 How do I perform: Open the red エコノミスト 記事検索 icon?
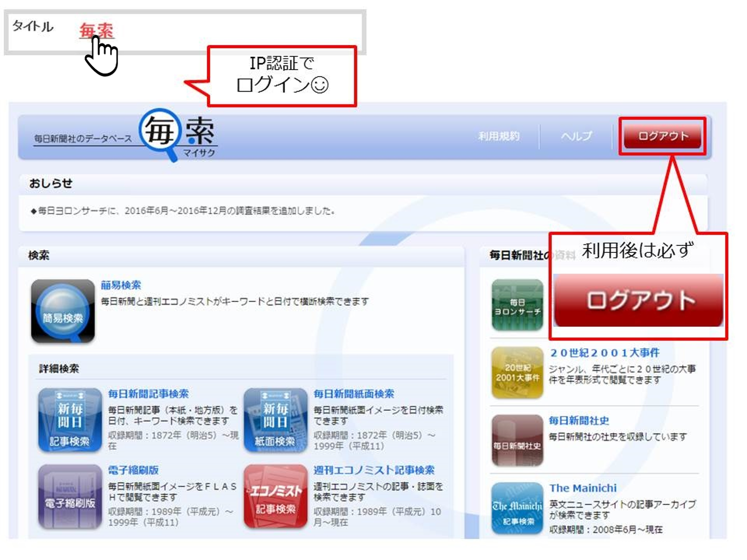coord(275,496)
